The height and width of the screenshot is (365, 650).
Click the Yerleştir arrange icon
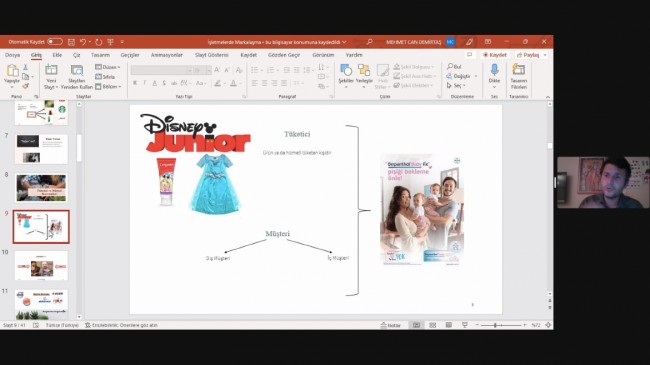pos(364,71)
